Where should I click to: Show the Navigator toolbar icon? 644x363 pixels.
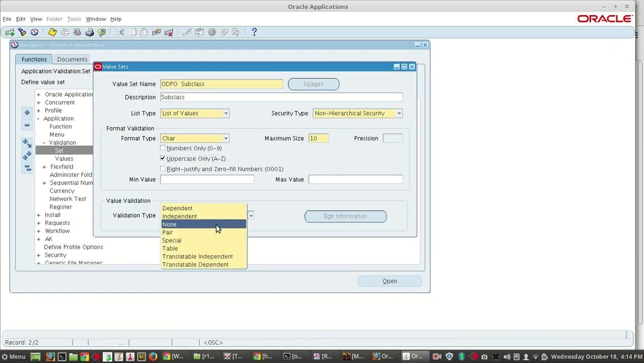click(34, 32)
